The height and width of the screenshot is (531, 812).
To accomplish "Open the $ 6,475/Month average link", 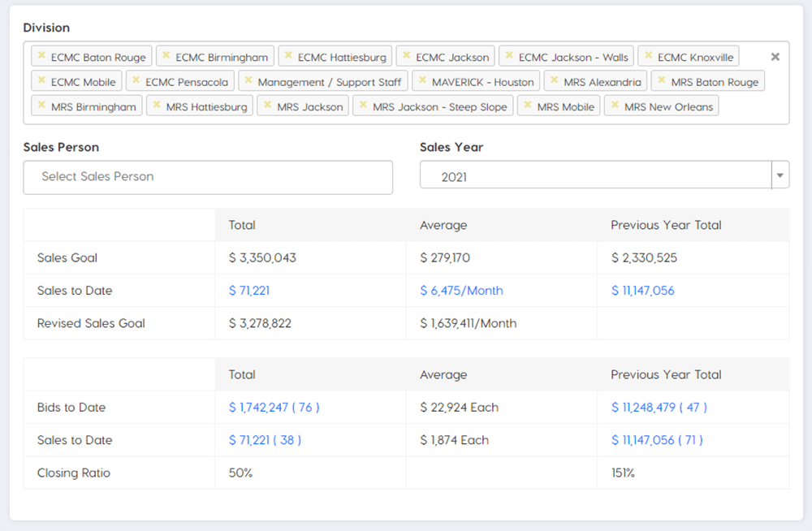I will point(461,291).
